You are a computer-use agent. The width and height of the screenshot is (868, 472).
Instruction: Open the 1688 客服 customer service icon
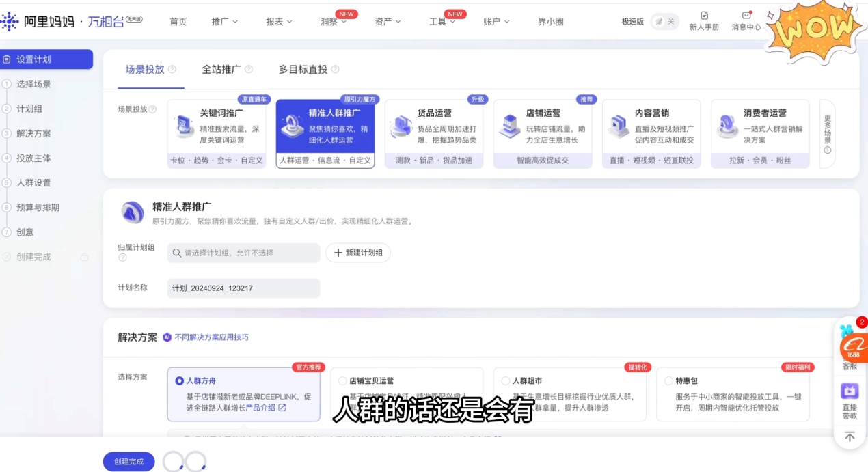pos(850,346)
